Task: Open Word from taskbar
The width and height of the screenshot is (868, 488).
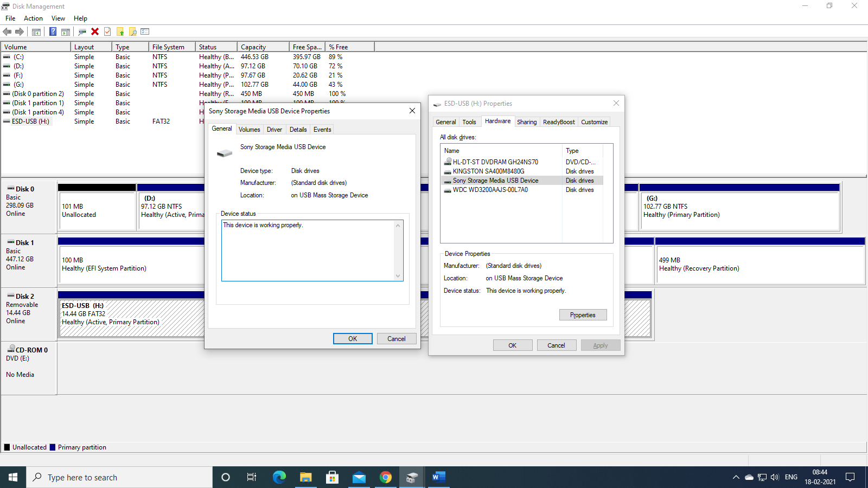Action: [x=438, y=477]
